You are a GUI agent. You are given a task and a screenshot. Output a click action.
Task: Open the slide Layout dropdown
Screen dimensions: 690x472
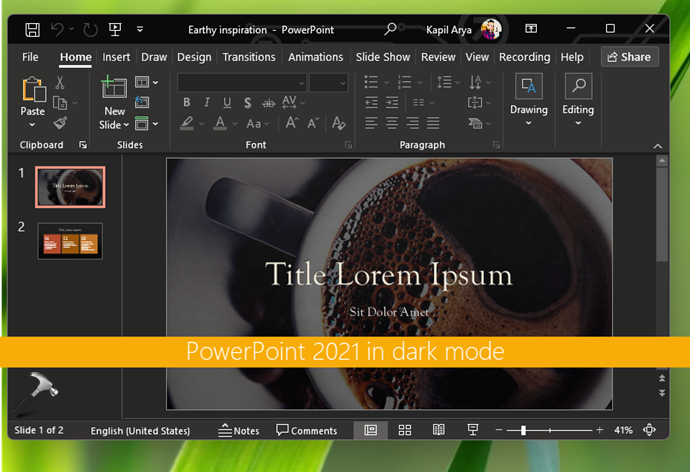(146, 82)
